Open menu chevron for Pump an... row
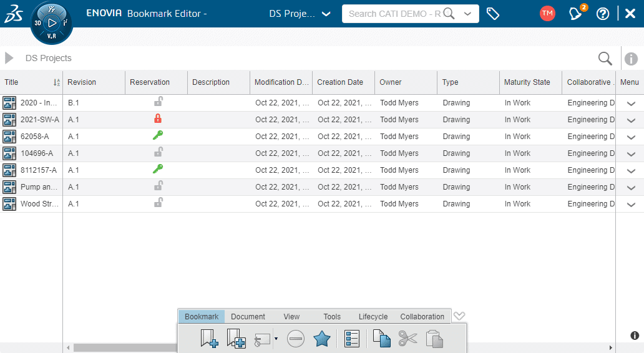Image resolution: width=644 pixels, height=353 pixels. point(631,188)
